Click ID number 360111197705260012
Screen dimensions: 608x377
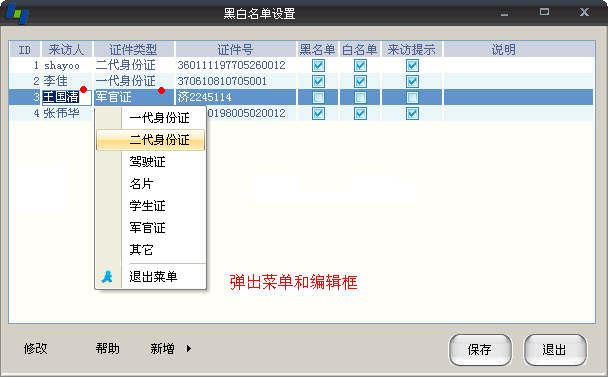point(231,65)
